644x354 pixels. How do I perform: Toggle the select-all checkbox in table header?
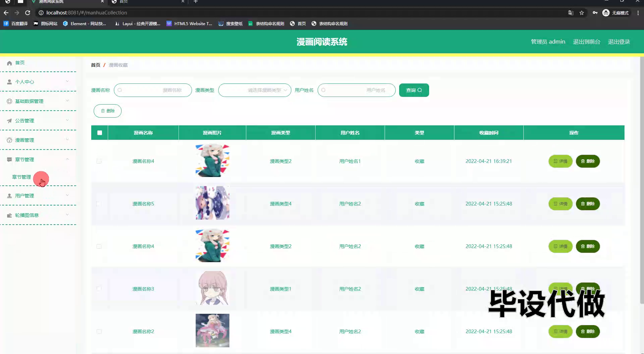100,133
